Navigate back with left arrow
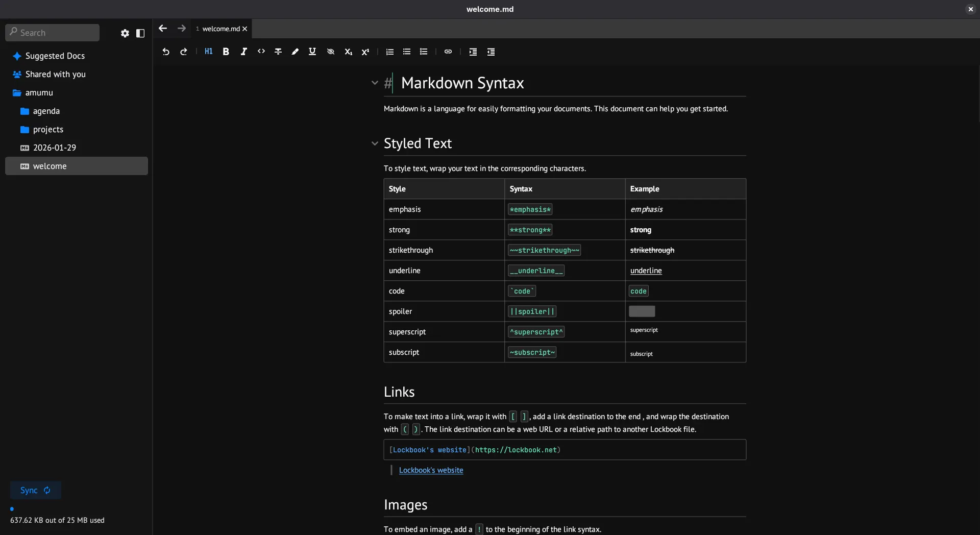Screen dimensions: 980x535 (x=163, y=29)
